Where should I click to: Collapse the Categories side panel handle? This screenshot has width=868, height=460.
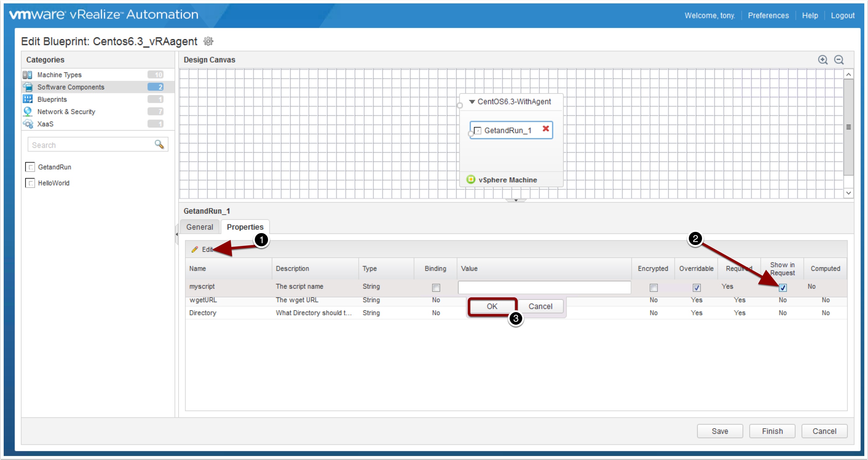click(x=176, y=234)
